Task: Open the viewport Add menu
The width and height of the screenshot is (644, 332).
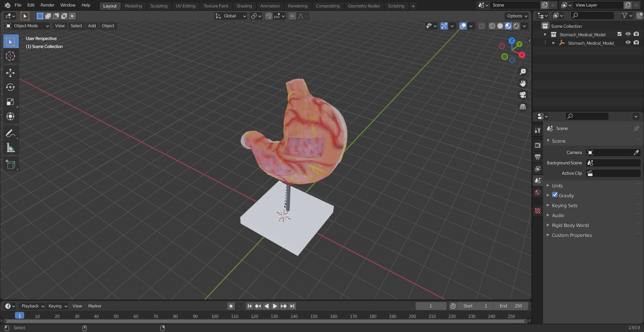Action: tap(92, 26)
